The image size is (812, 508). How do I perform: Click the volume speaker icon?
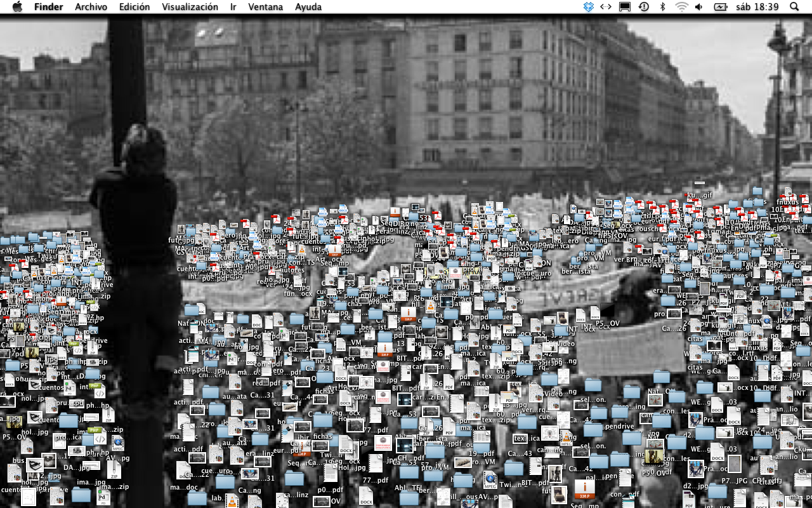(x=699, y=7)
